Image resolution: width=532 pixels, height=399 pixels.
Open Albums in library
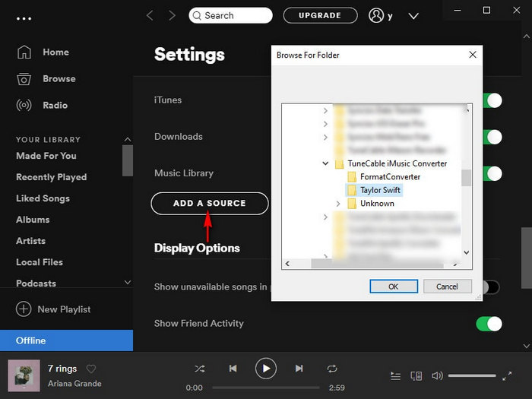click(x=33, y=220)
